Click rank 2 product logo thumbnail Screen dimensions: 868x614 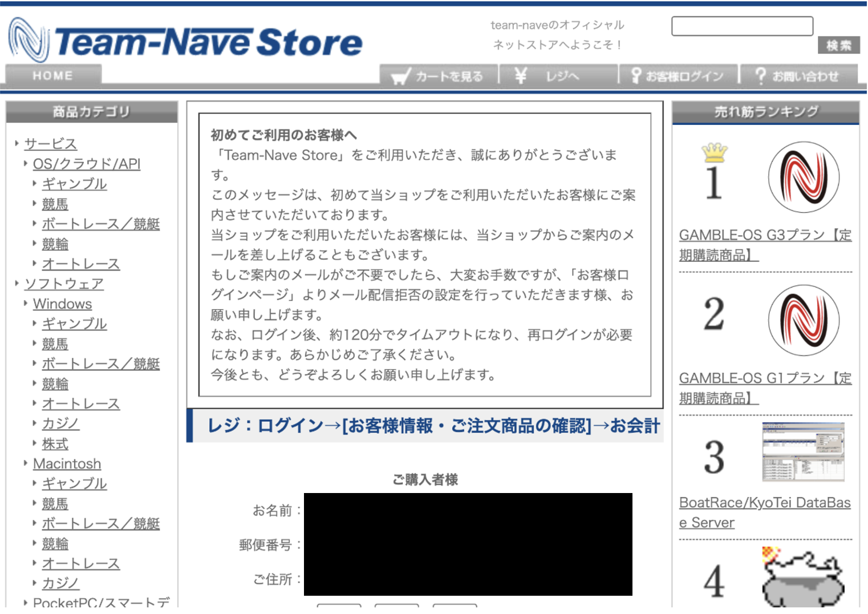(x=804, y=321)
